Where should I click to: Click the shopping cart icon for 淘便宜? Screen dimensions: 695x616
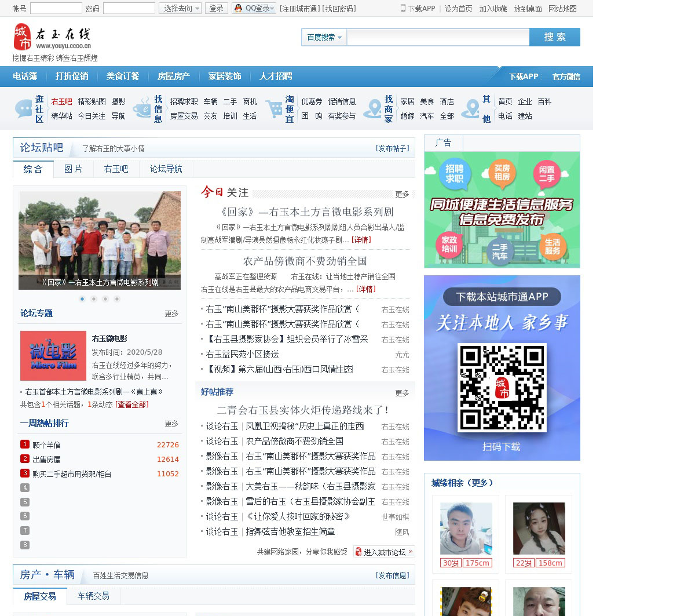point(273,108)
